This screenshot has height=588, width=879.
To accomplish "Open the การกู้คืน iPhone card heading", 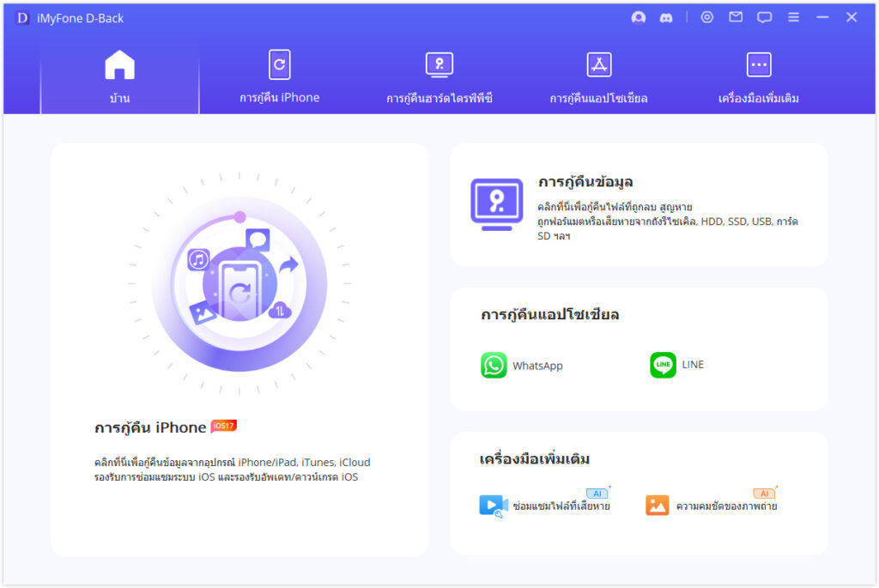I will 149,427.
